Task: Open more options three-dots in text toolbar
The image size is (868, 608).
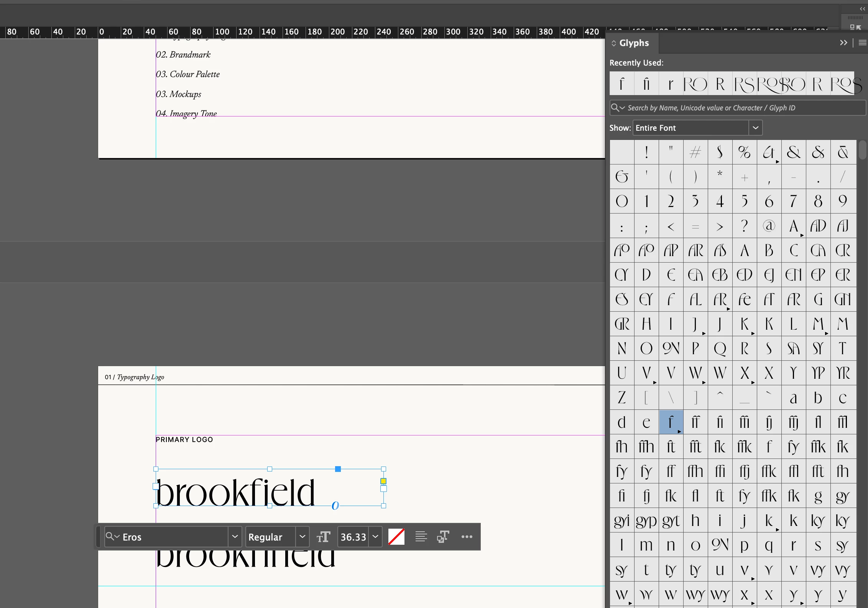Action: [467, 537]
